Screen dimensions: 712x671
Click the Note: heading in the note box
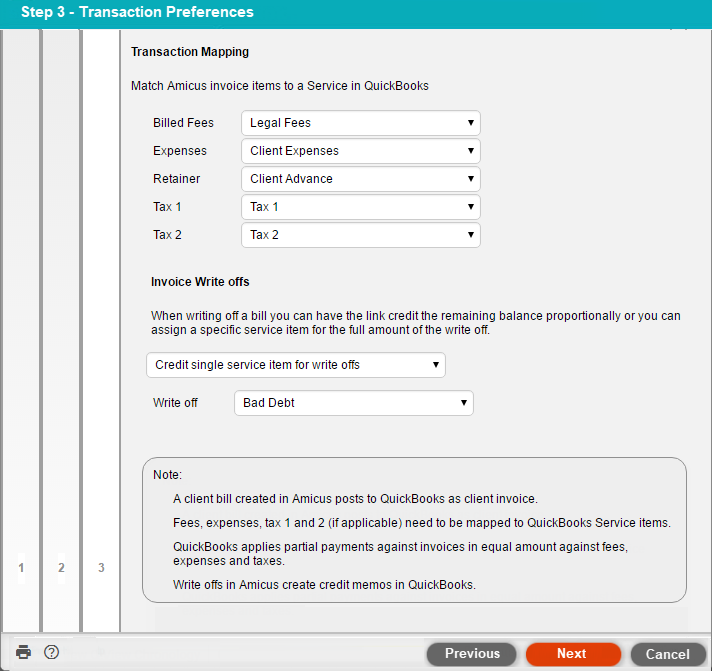tap(167, 475)
